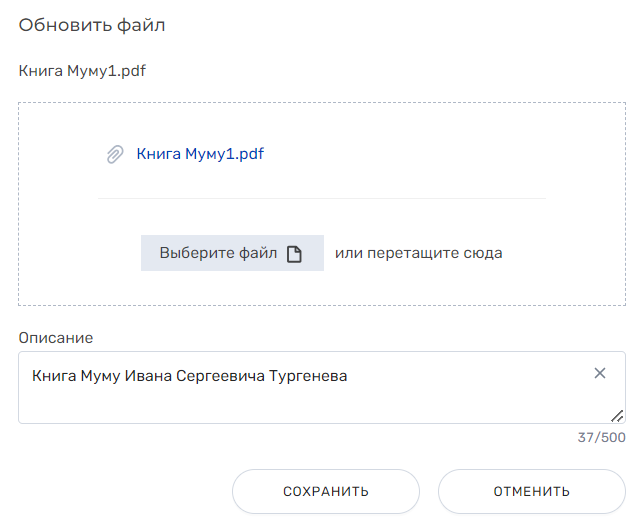Click the textarea resize handle corner

tap(617, 416)
